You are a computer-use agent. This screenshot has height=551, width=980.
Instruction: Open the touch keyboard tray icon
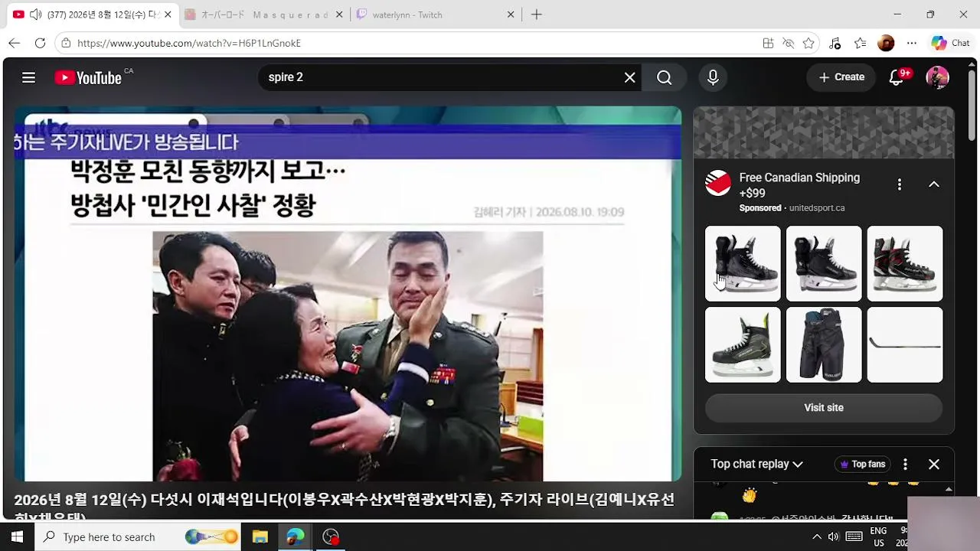854,536
